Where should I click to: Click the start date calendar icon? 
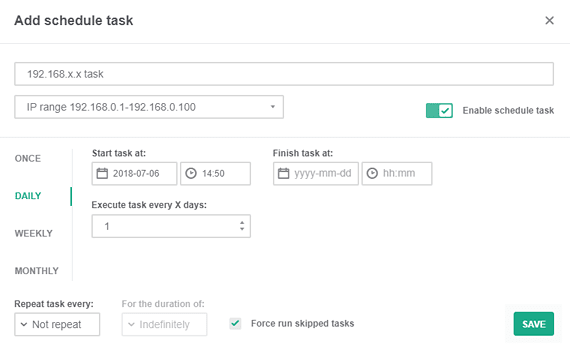click(x=102, y=173)
